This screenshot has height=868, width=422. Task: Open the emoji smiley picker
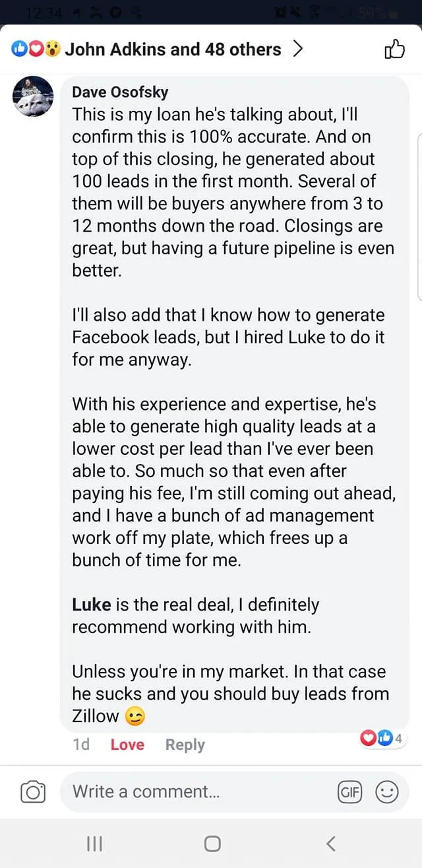coord(387,791)
